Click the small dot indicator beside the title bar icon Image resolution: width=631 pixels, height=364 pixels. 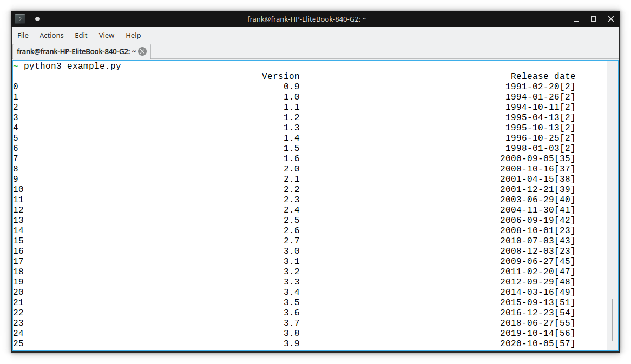point(37,18)
